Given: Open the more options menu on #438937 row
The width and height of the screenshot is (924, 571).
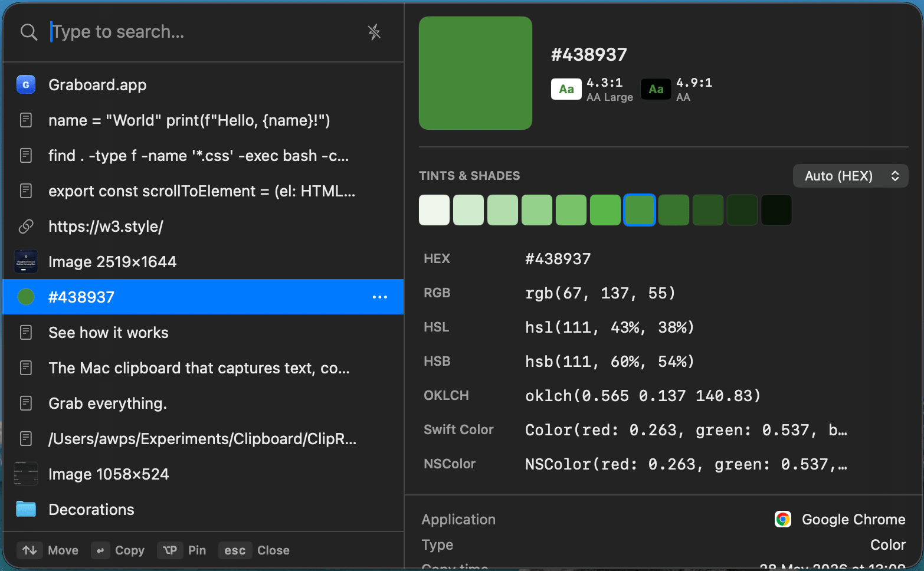Looking at the screenshot, I should 380,297.
